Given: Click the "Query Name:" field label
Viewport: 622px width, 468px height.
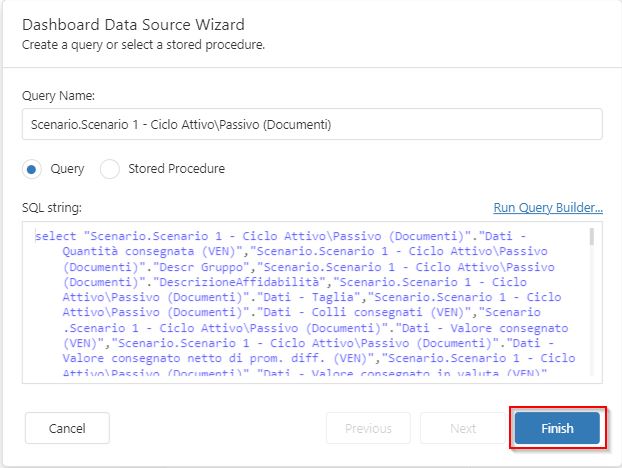Looking at the screenshot, I should point(58,95).
